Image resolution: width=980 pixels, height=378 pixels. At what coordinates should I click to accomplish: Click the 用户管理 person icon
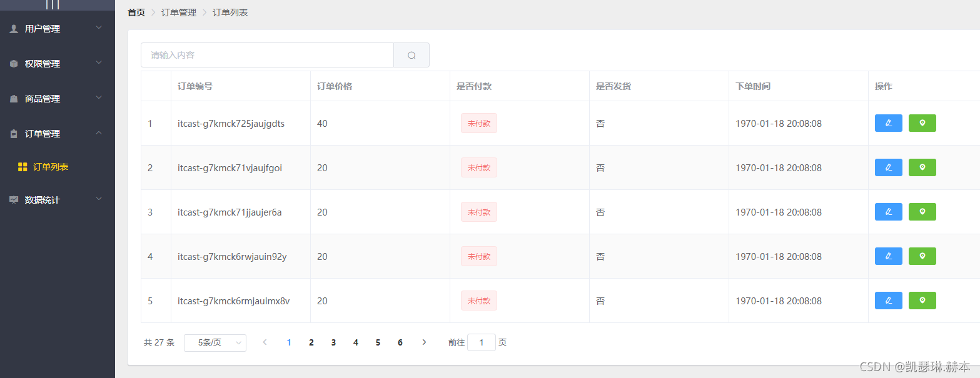click(14, 29)
